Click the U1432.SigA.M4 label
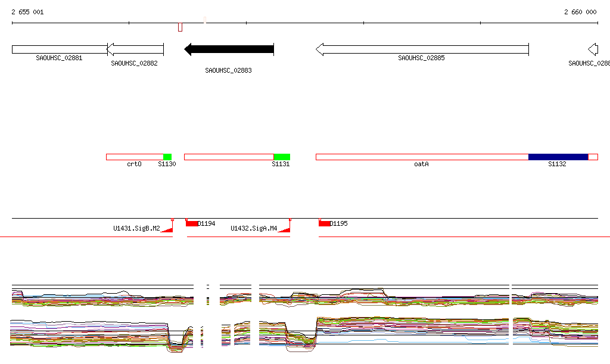Image resolution: width=610 pixels, height=364 pixels. pyautogui.click(x=254, y=228)
